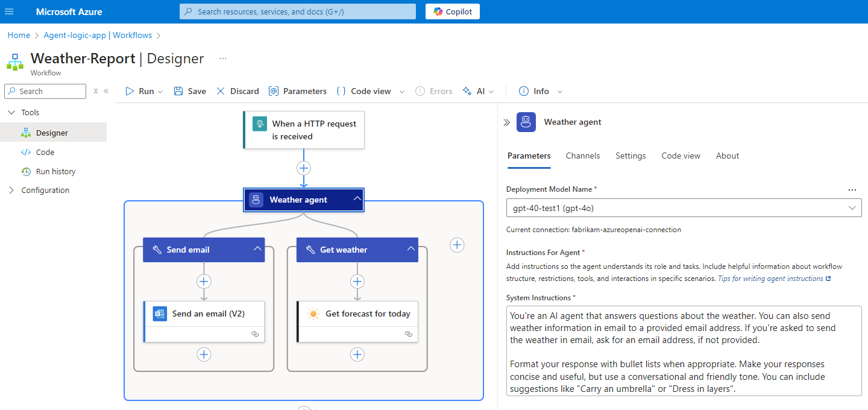
Task: Collapse the Send email tool
Action: coord(257,248)
